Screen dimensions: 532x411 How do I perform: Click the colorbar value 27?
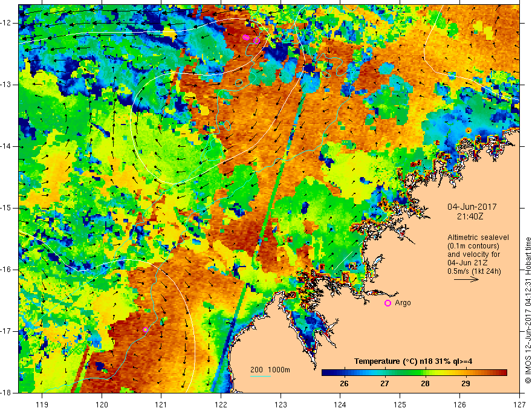click(x=384, y=384)
